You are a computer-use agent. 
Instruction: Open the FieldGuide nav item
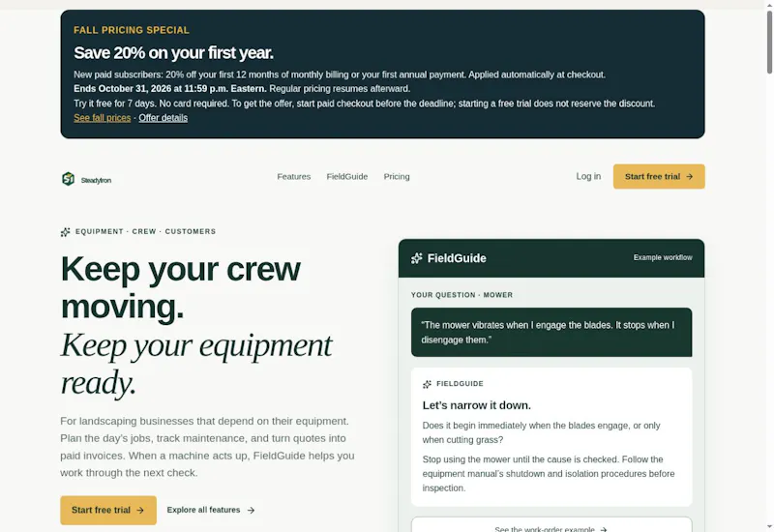(347, 177)
